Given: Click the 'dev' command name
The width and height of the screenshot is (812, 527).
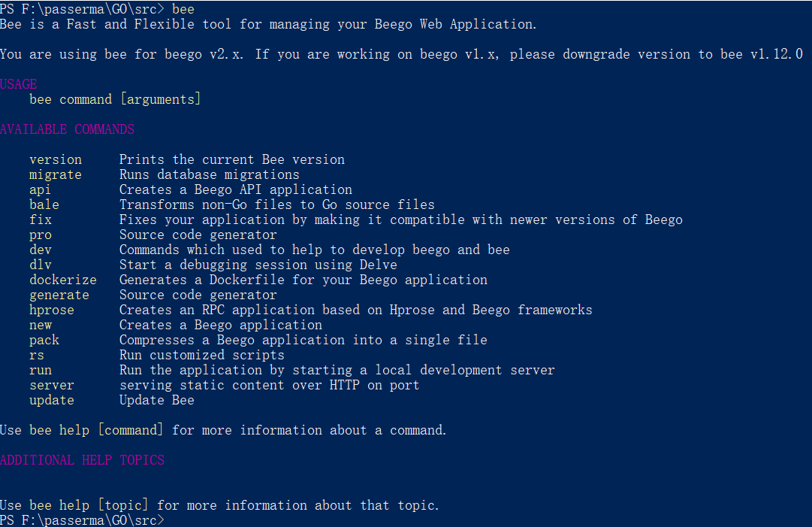Looking at the screenshot, I should click(41, 250).
